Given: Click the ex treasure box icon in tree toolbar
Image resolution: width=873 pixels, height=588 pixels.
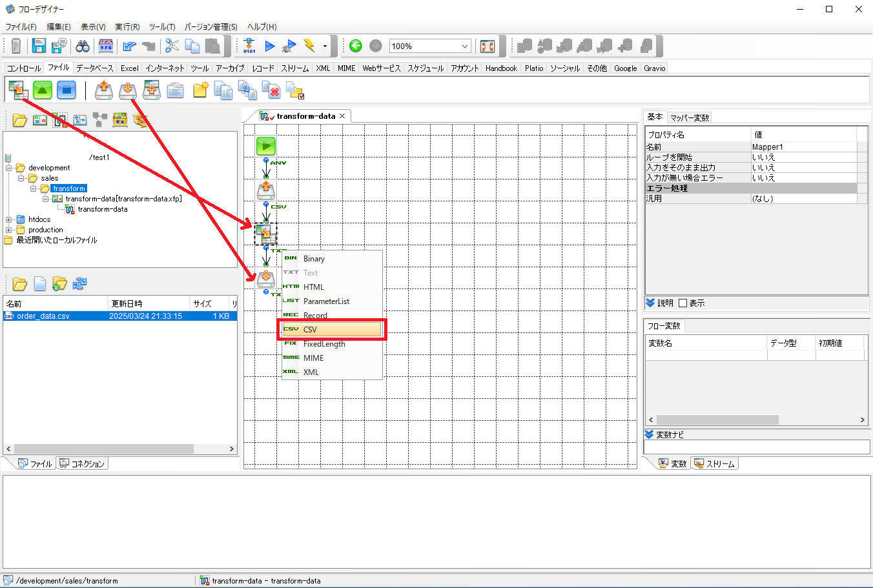Looking at the screenshot, I should (119, 119).
